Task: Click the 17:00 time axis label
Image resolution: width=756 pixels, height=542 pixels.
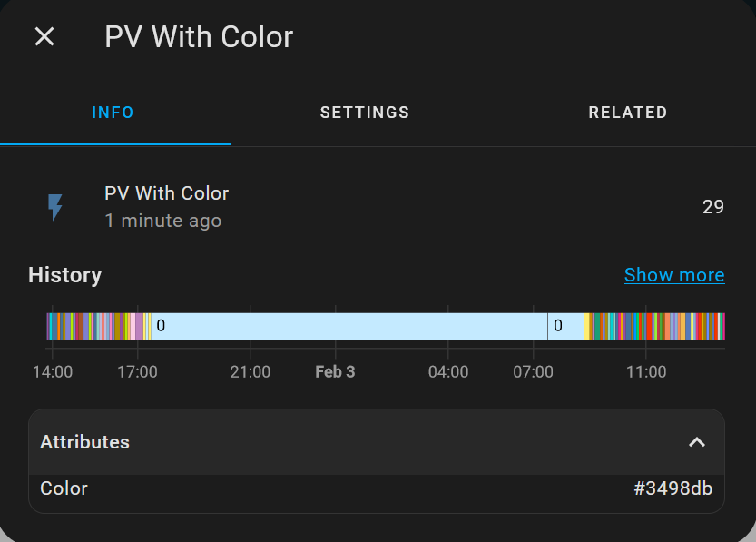Action: (137, 372)
